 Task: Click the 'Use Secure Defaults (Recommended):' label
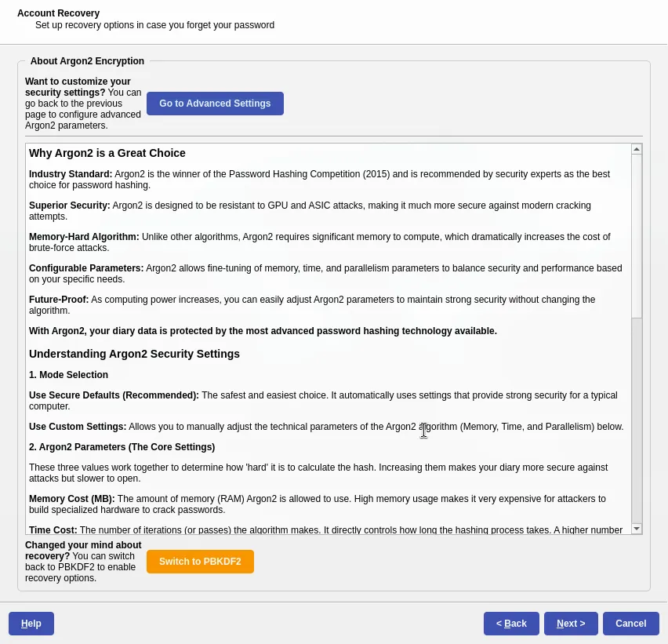click(x=114, y=395)
